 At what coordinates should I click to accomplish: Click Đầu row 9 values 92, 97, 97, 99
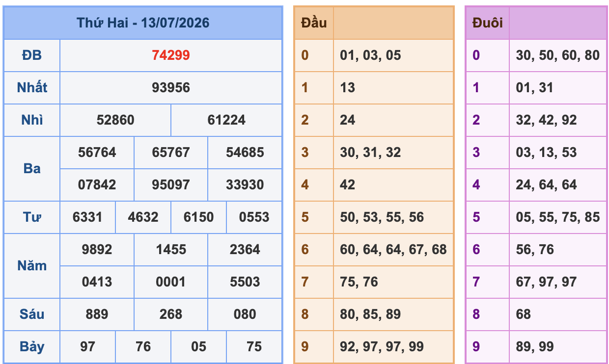coord(382,347)
